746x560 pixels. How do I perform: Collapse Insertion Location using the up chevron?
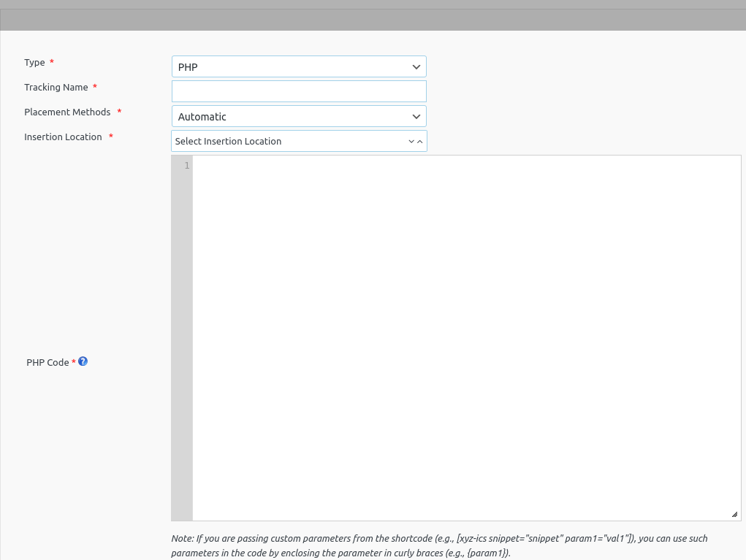click(419, 140)
